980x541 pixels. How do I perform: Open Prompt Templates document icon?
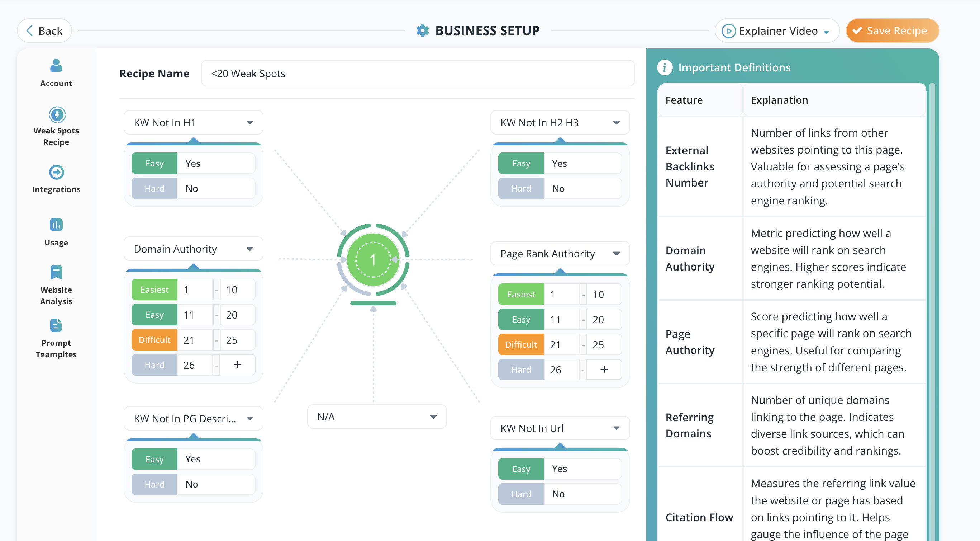click(x=56, y=325)
